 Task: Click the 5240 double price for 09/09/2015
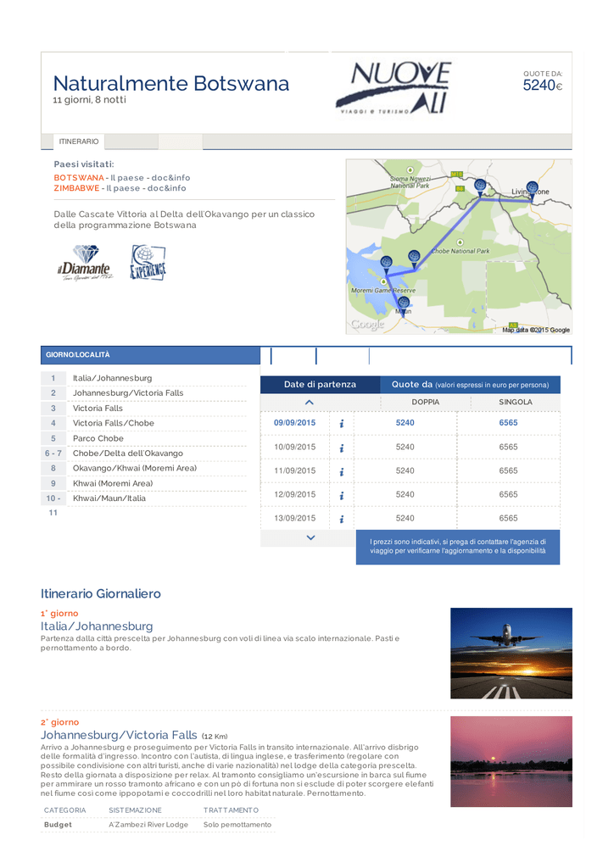[405, 423]
